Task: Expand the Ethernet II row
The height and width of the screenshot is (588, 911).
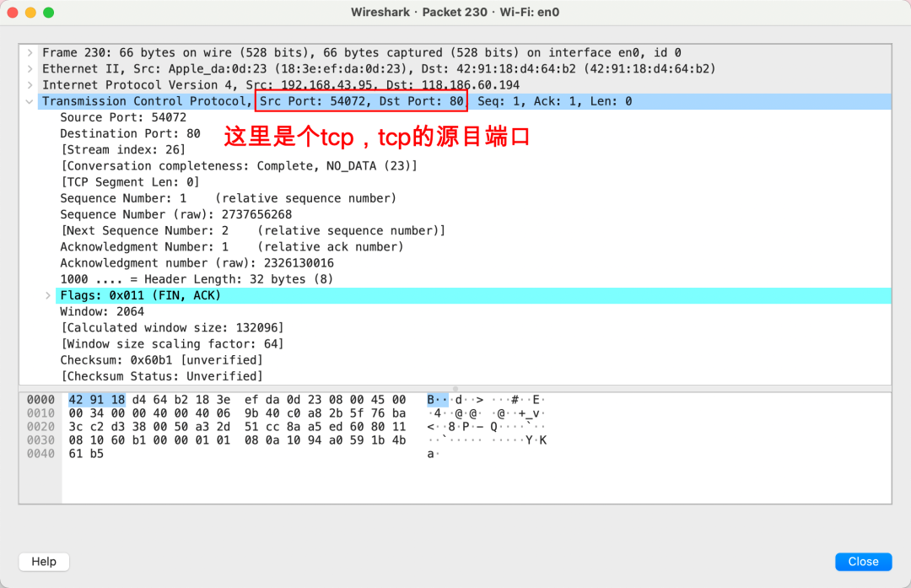Action: 30,69
